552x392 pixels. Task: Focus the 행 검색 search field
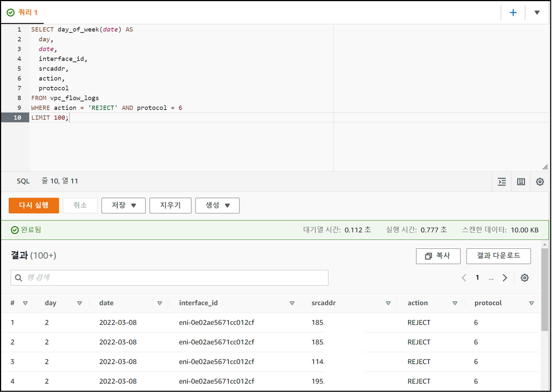[x=169, y=278]
